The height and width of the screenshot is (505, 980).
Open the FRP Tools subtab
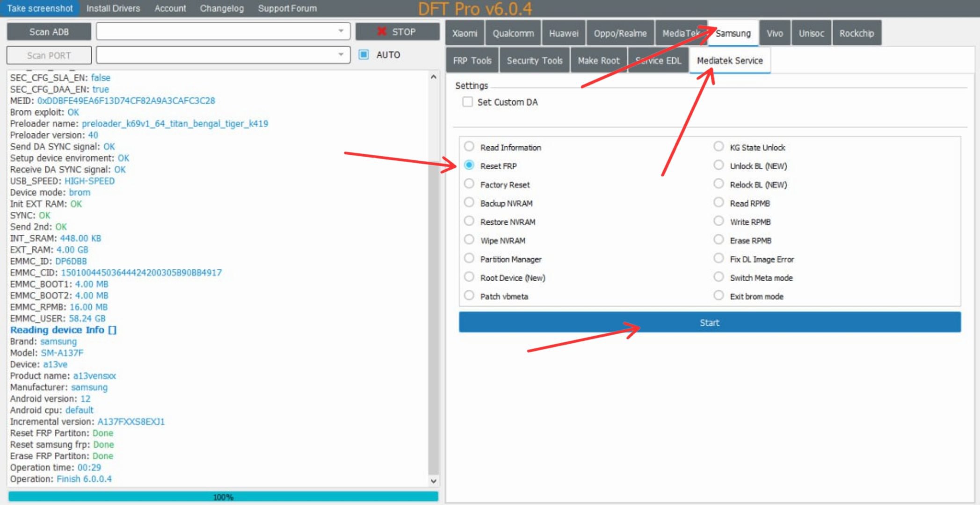pyautogui.click(x=472, y=60)
